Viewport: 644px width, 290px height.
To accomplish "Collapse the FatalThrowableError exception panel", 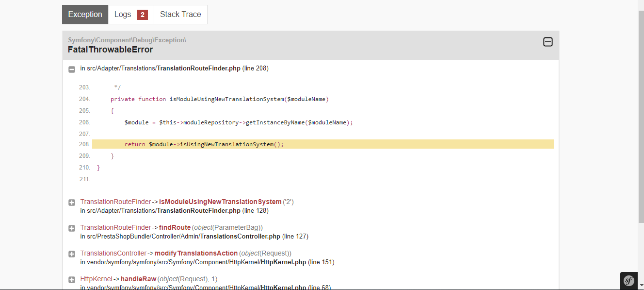I will coord(548,42).
